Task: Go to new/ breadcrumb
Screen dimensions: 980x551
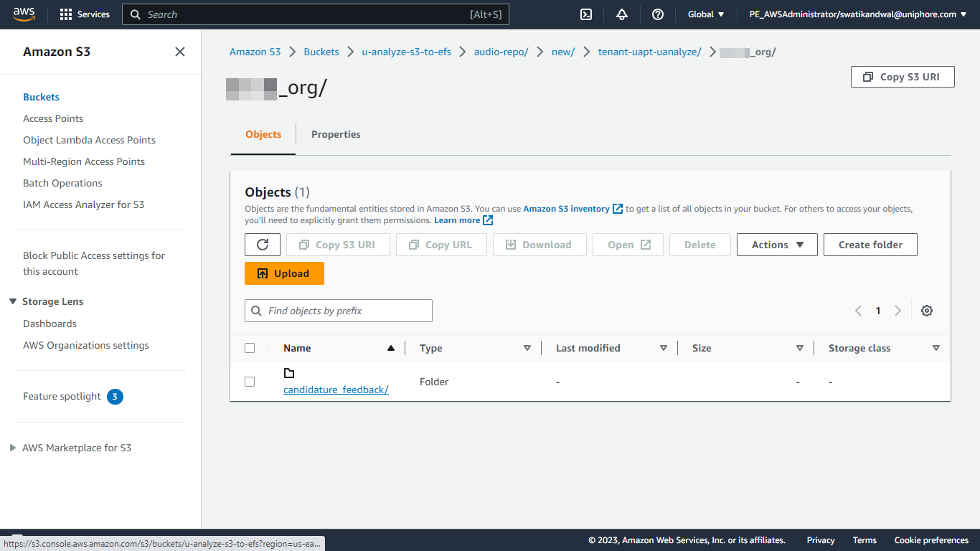Action: [563, 52]
